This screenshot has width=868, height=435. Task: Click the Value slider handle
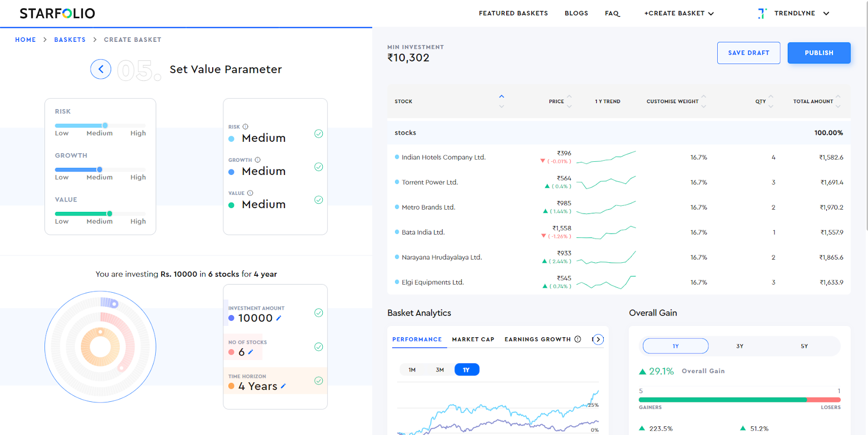click(110, 213)
